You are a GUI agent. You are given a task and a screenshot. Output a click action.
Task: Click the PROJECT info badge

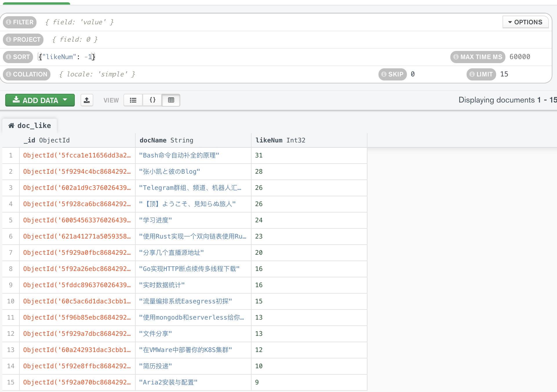tap(23, 40)
